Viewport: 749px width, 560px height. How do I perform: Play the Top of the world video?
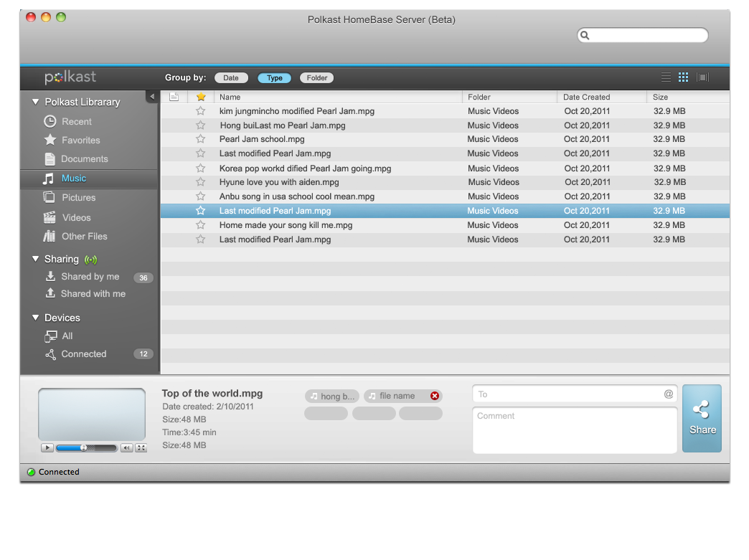point(47,448)
